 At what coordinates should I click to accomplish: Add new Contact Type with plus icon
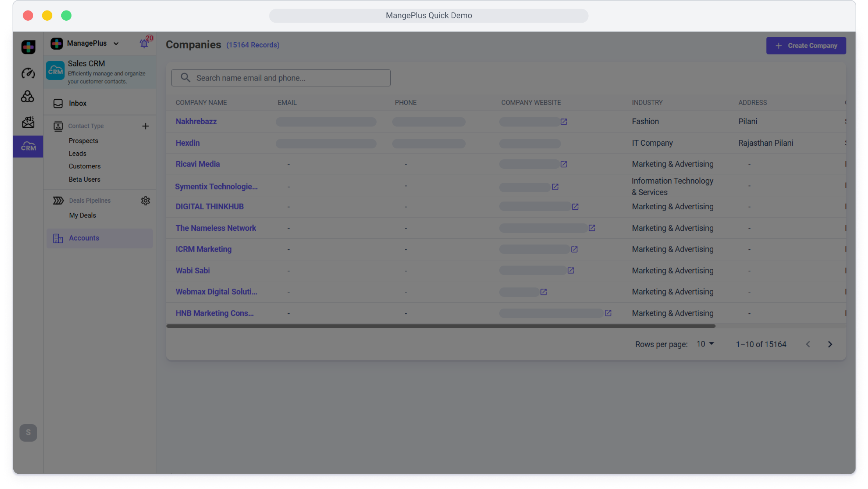145,126
